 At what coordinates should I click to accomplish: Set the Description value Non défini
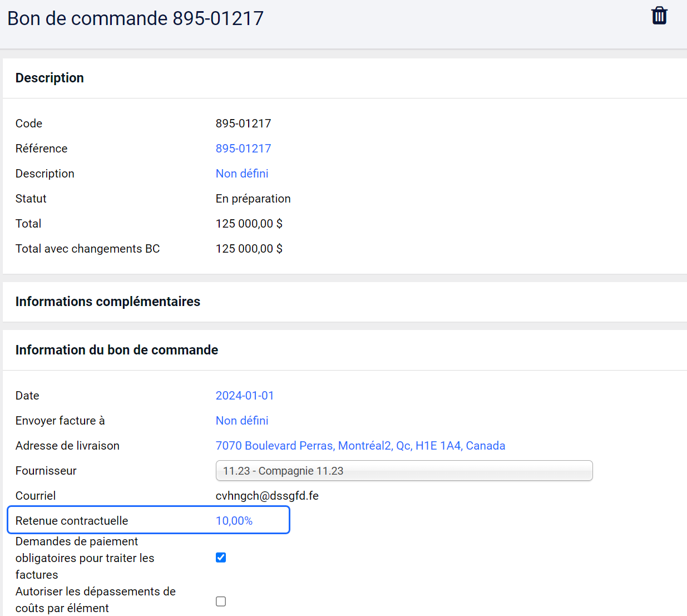tap(242, 174)
